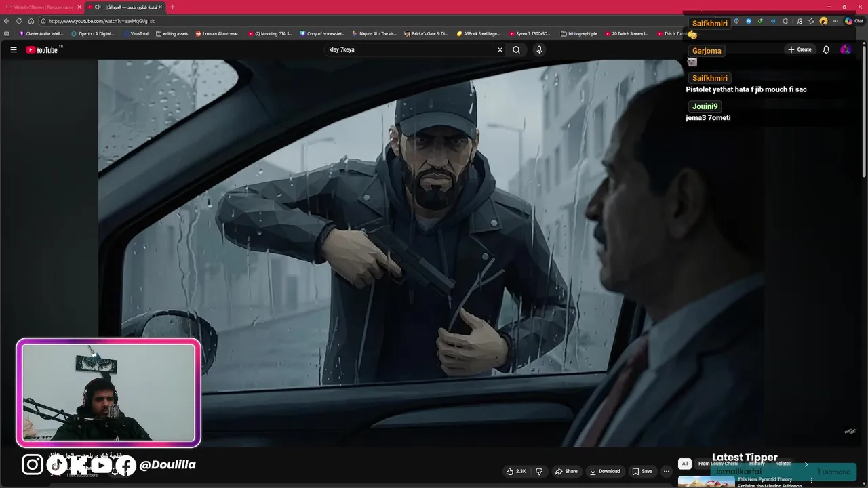
Task: Select the 'History' suggestions chip
Action: [x=757, y=464]
